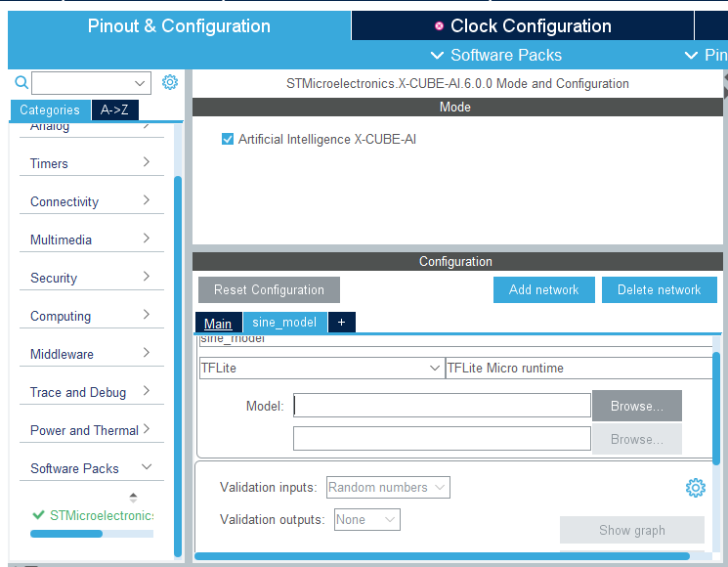Click the second file path input field
The height and width of the screenshot is (567, 728).
[442, 438]
